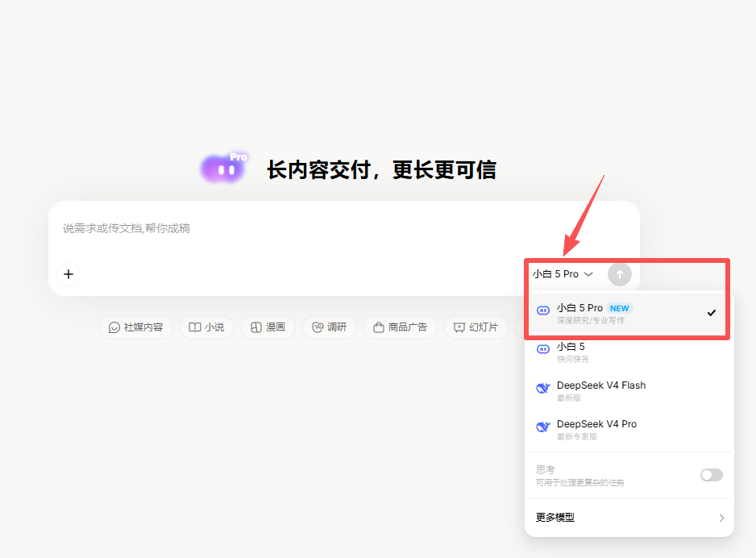Click the 深度研究/专业写作 subtitle
The width and height of the screenshot is (756, 558).
point(591,321)
